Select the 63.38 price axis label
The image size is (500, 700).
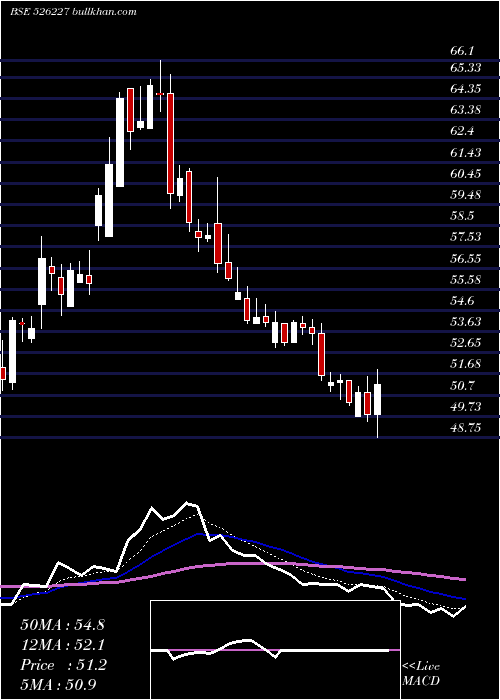(x=466, y=110)
